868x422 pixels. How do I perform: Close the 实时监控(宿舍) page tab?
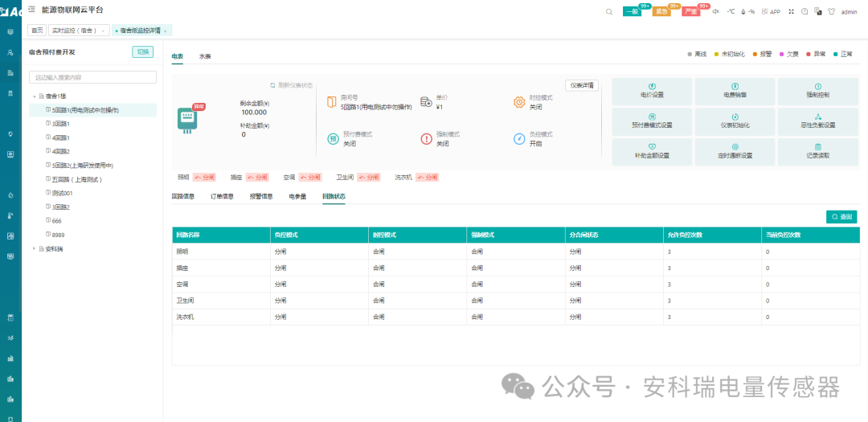(103, 31)
